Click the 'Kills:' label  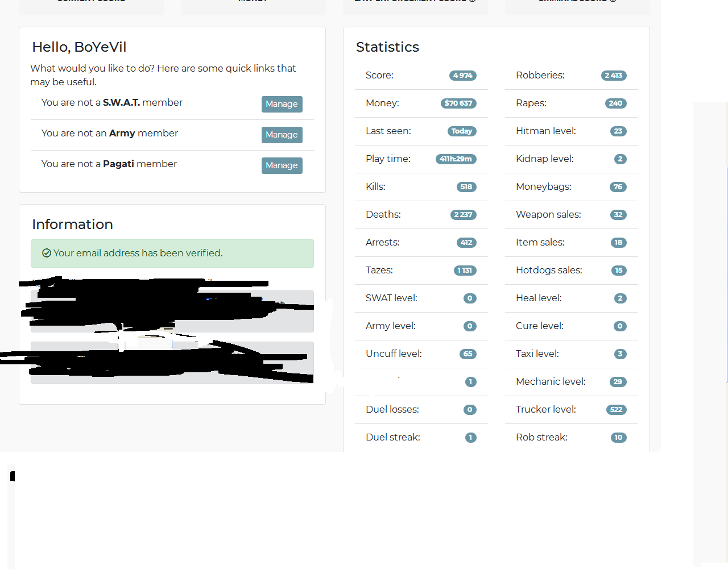(375, 187)
